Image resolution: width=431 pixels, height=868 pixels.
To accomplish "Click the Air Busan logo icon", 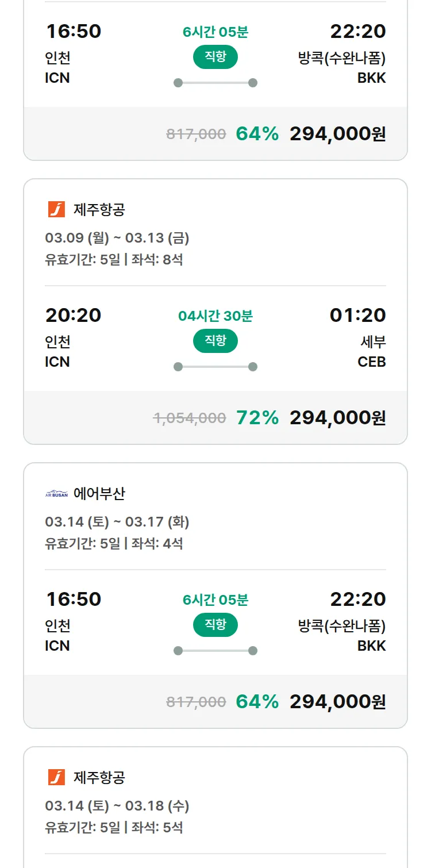I will tap(56, 494).
